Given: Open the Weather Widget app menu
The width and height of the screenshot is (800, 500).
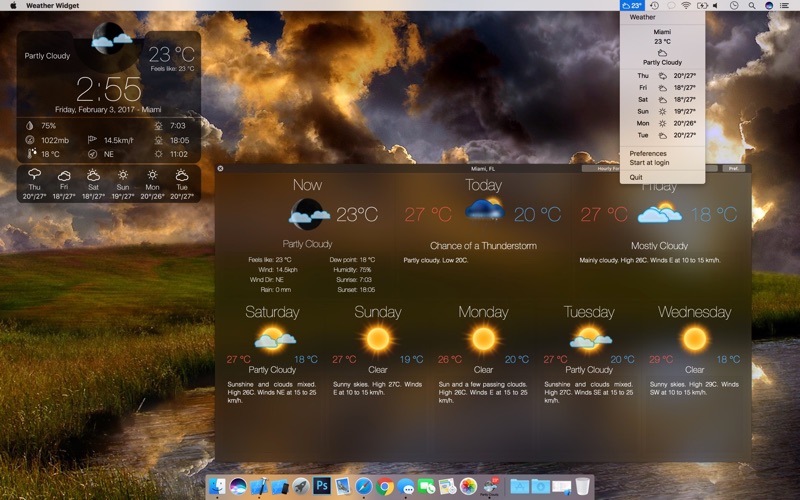Looking at the screenshot, I should (x=54, y=6).
